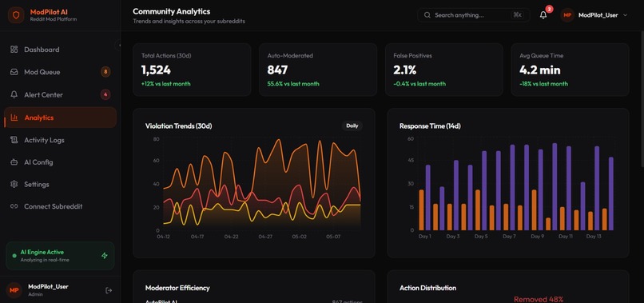The height and width of the screenshot is (303, 644).
Task: Select Connect Subreddit in sidebar
Action: point(61,206)
